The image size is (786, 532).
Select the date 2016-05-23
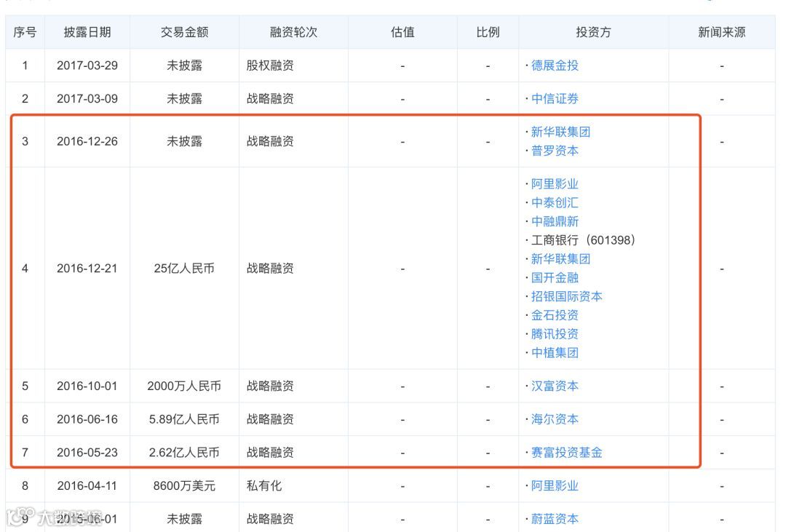[87, 452]
